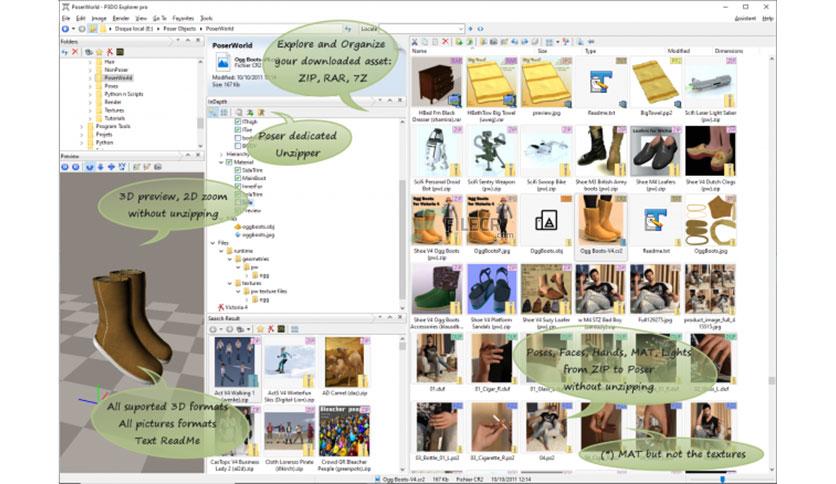The width and height of the screenshot is (836, 484).
Task: Uncheck the MainBoot material checkbox
Action: click(237, 178)
